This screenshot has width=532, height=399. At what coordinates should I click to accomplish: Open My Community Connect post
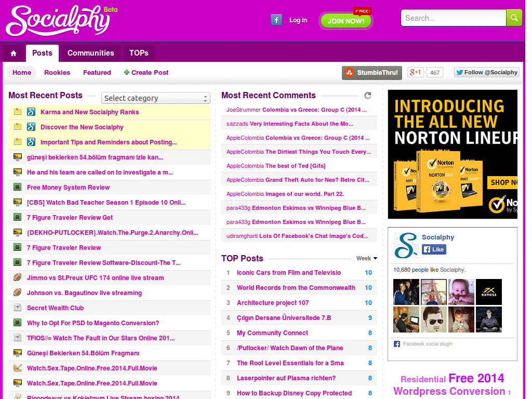point(272,333)
